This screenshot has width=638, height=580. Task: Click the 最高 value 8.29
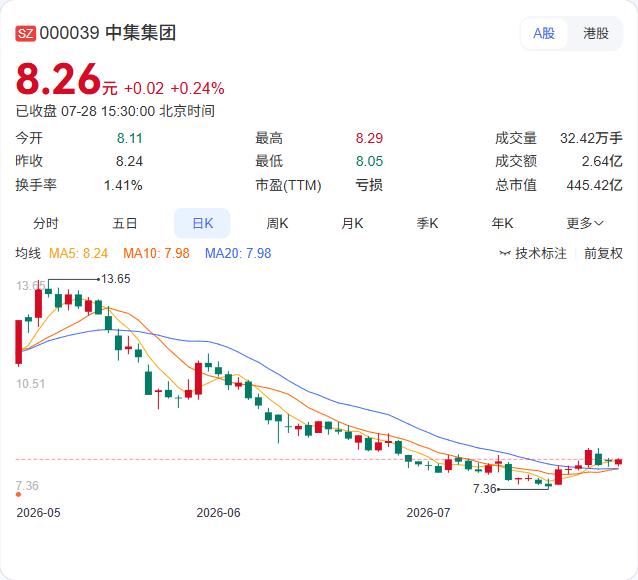pos(369,138)
